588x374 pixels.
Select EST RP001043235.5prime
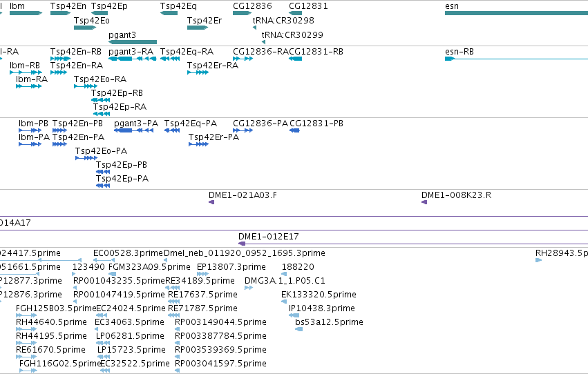click(75, 288)
